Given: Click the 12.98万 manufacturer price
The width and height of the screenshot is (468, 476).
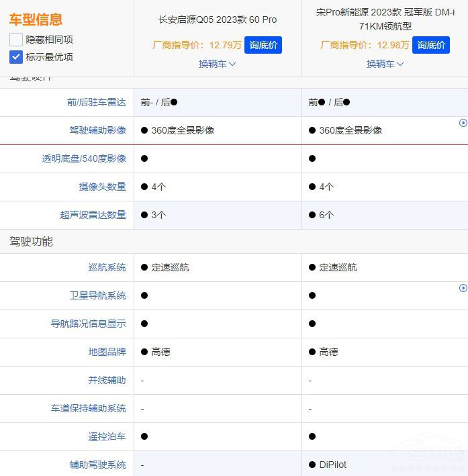Looking at the screenshot, I should coord(393,45).
